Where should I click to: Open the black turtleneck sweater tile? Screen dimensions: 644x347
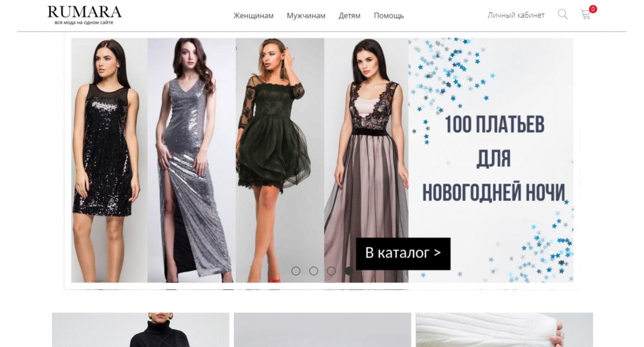pos(141,330)
